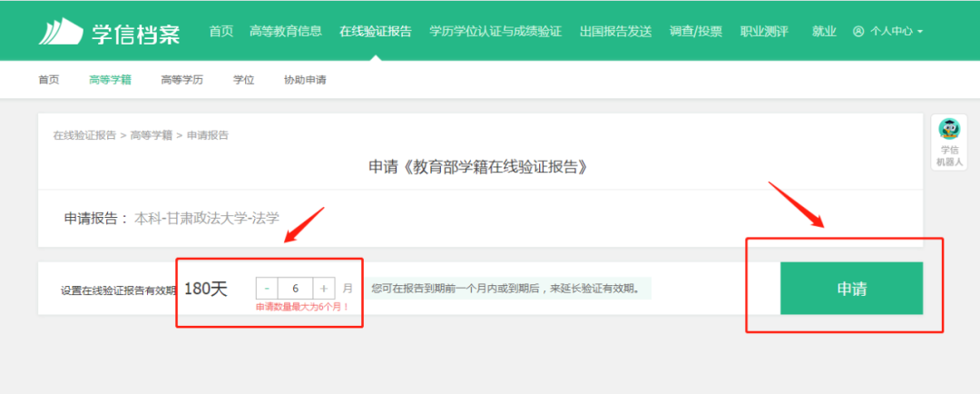Decrease months with the minus button
980x394 pixels.
pyautogui.click(x=267, y=289)
